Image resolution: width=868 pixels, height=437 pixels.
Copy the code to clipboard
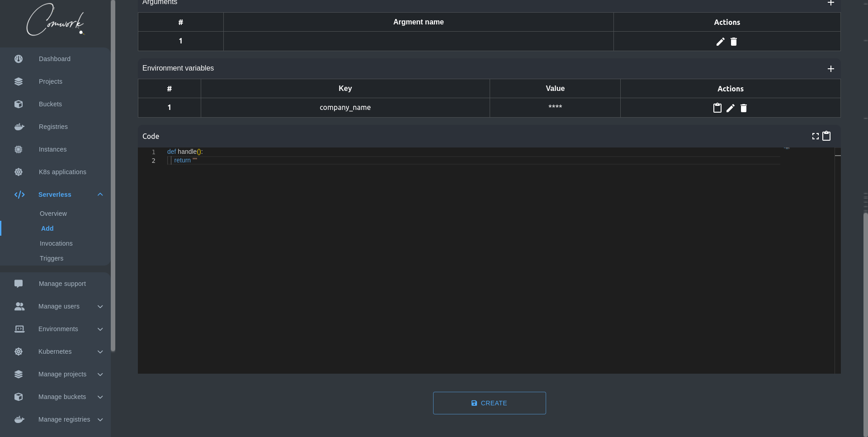(x=826, y=136)
